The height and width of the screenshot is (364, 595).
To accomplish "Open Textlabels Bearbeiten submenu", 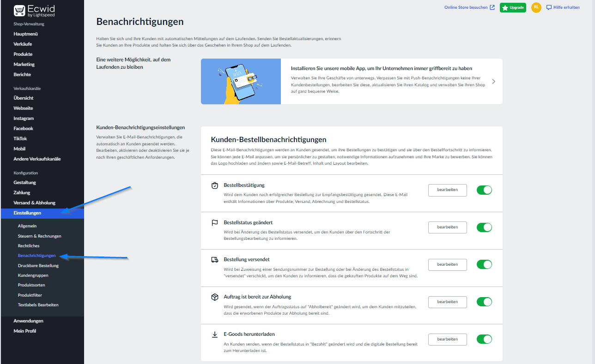I will pyautogui.click(x=38, y=305).
